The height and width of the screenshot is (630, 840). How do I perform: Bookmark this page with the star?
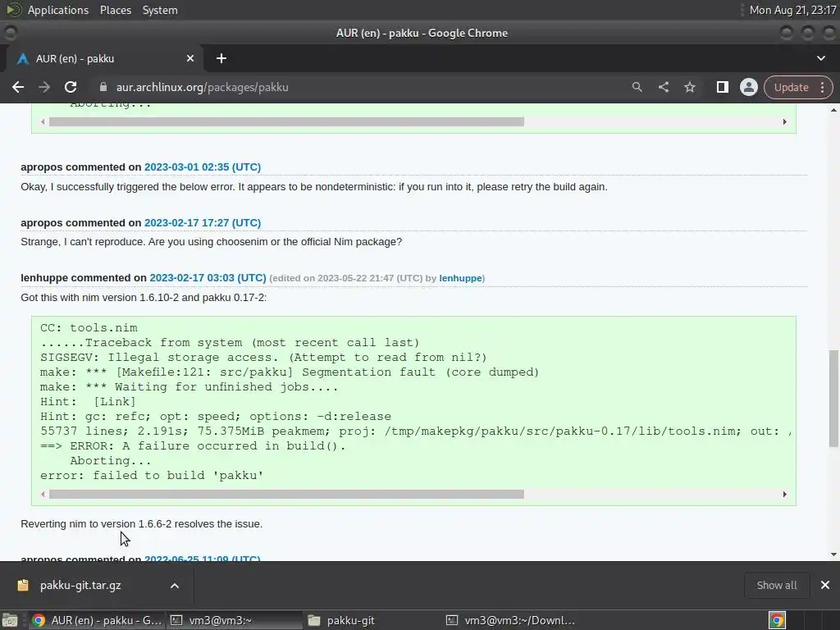689,87
